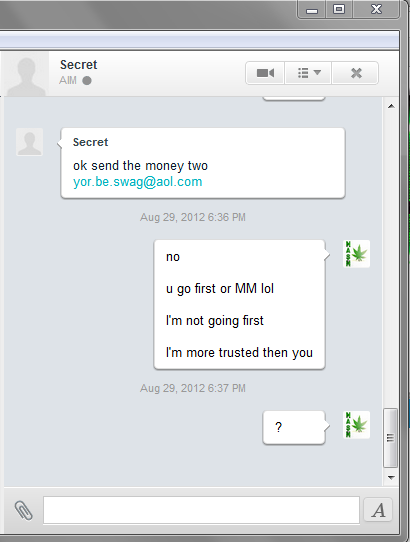Image resolution: width=410 pixels, height=542 pixels.
Task: Click the "I'm more trusted then you" message
Action: pyautogui.click(x=239, y=353)
